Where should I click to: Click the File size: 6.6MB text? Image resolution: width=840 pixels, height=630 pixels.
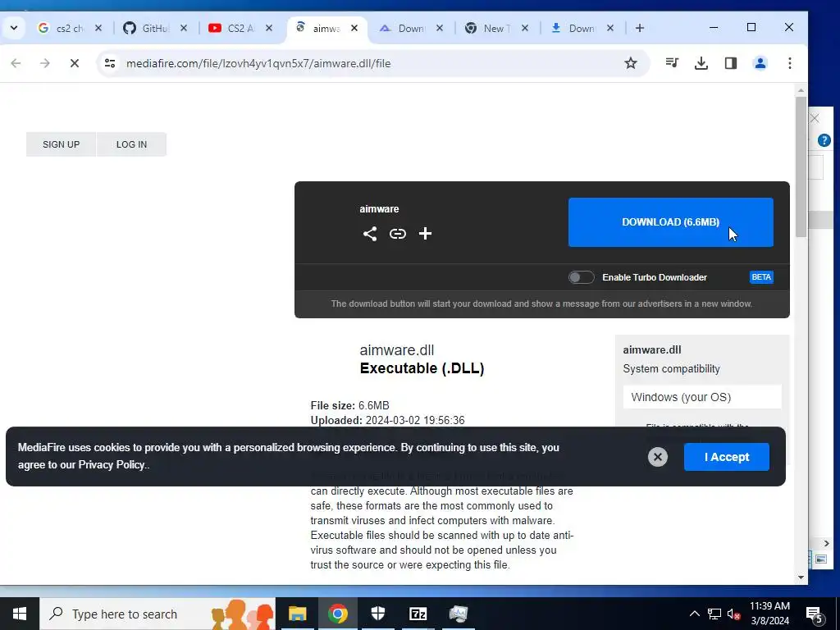[349, 405]
